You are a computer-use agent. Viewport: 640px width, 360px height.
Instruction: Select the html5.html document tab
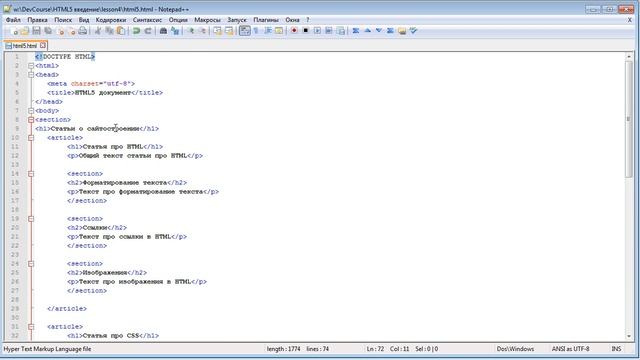25,46
